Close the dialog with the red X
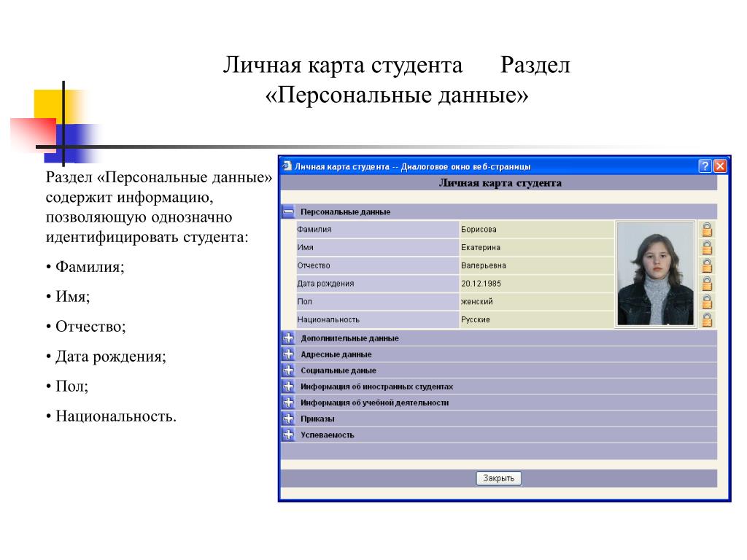This screenshot has width=747, height=560. pyautogui.click(x=720, y=166)
